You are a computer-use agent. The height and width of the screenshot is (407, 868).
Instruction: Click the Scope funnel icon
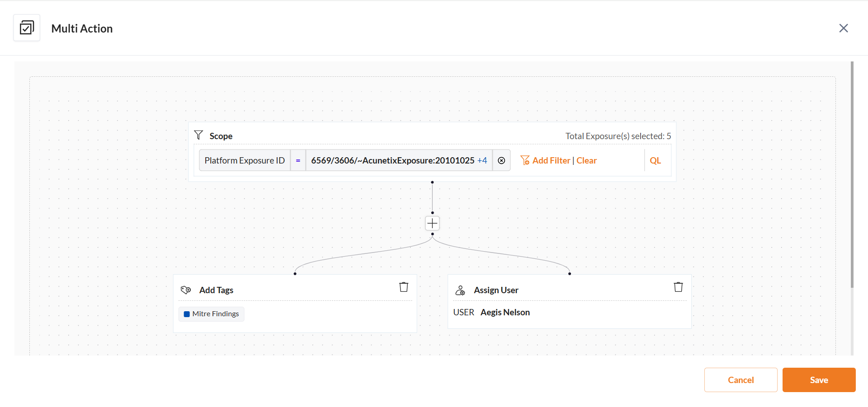pyautogui.click(x=198, y=135)
